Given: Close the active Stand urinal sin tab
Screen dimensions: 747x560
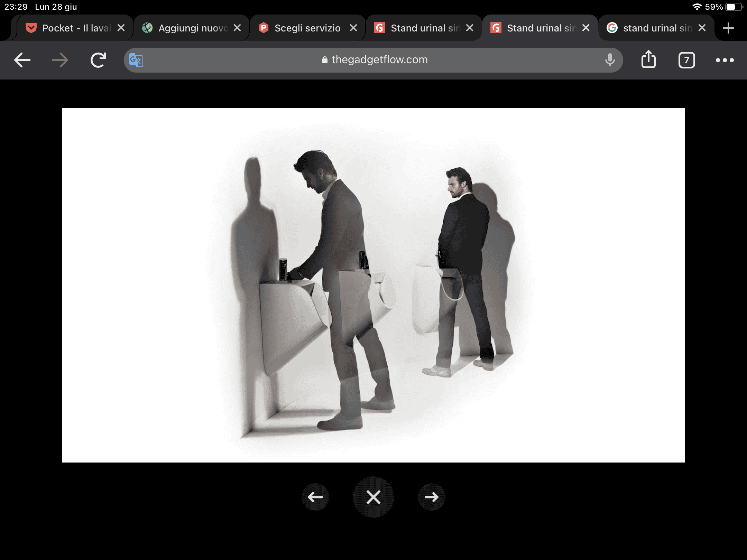Looking at the screenshot, I should (x=586, y=28).
